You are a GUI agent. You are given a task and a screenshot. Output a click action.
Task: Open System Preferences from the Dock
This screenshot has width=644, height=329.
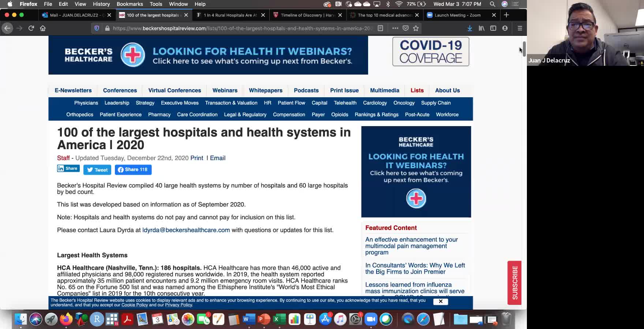coord(355,319)
